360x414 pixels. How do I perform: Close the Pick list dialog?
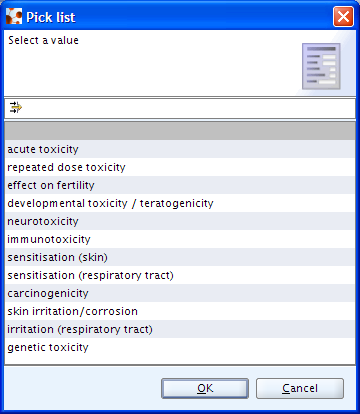[x=343, y=17]
